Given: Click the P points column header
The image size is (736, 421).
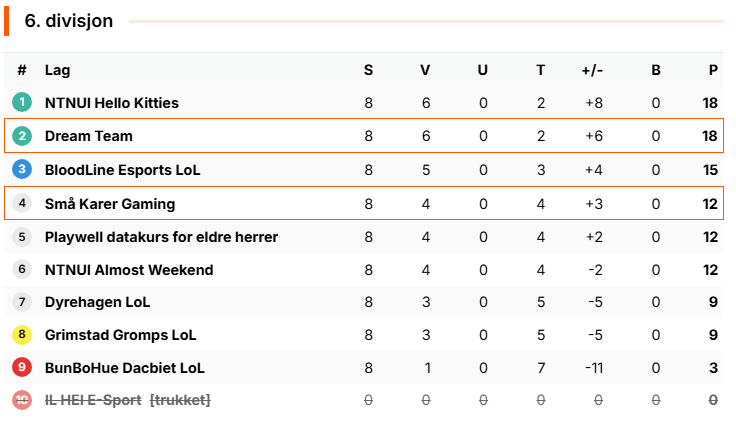Looking at the screenshot, I should (x=713, y=70).
